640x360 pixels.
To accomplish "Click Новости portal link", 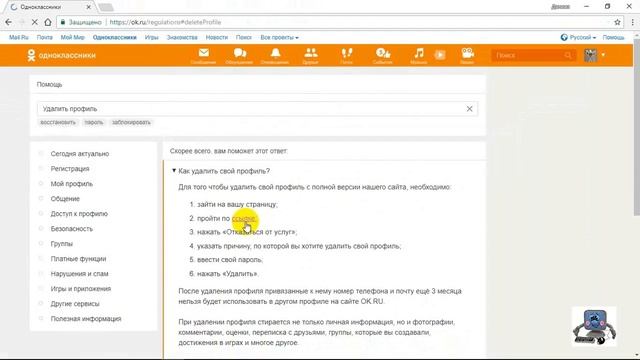I will click(x=217, y=37).
